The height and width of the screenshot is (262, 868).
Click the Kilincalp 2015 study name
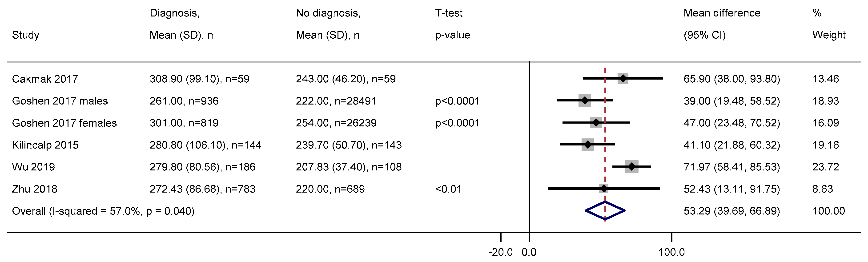tap(45, 145)
